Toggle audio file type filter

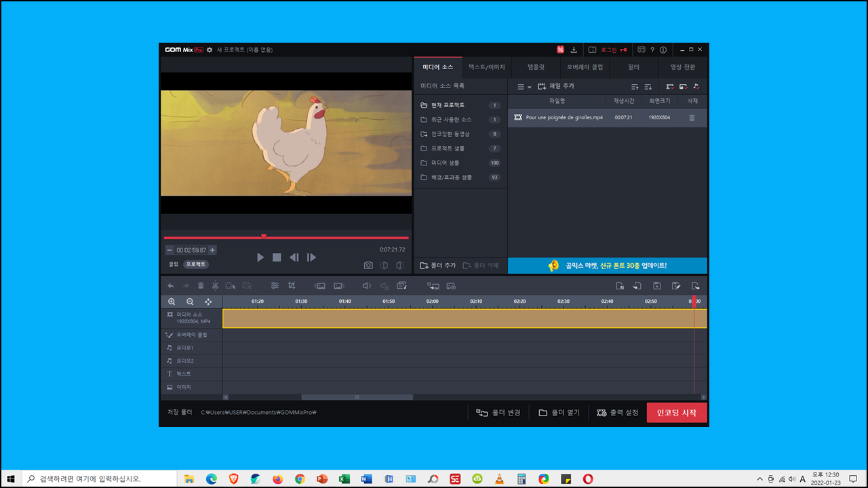(x=696, y=87)
